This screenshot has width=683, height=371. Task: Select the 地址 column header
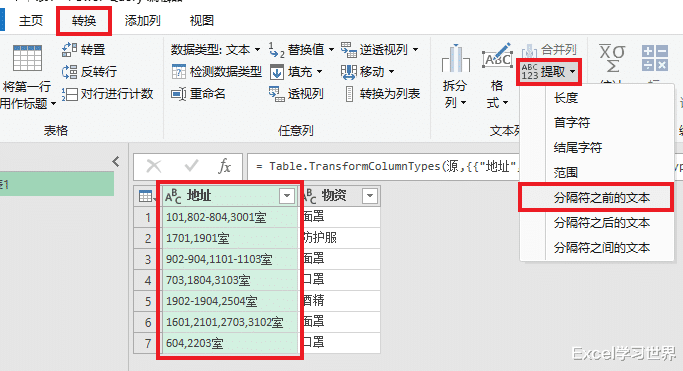pos(229,196)
